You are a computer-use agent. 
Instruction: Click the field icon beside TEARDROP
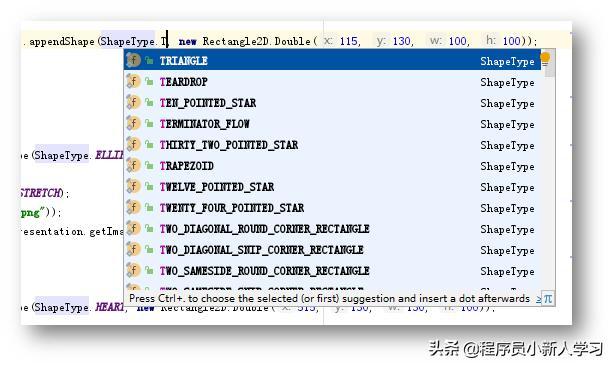point(134,81)
